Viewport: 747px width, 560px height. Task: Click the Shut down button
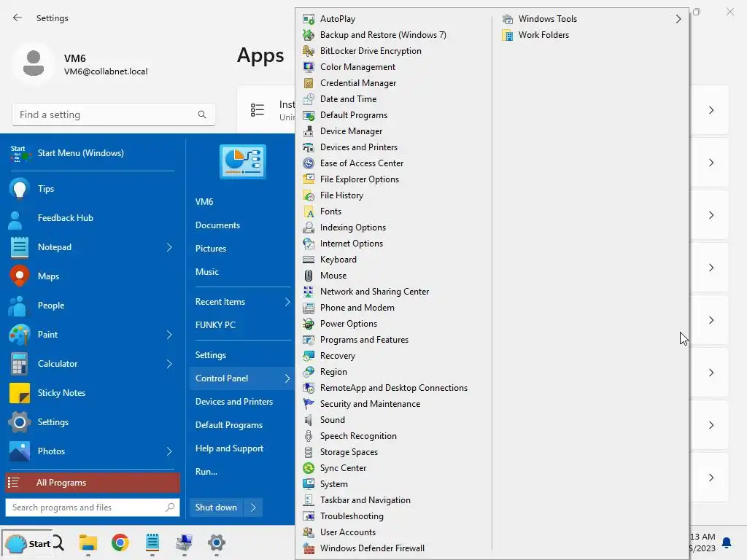[x=216, y=507]
